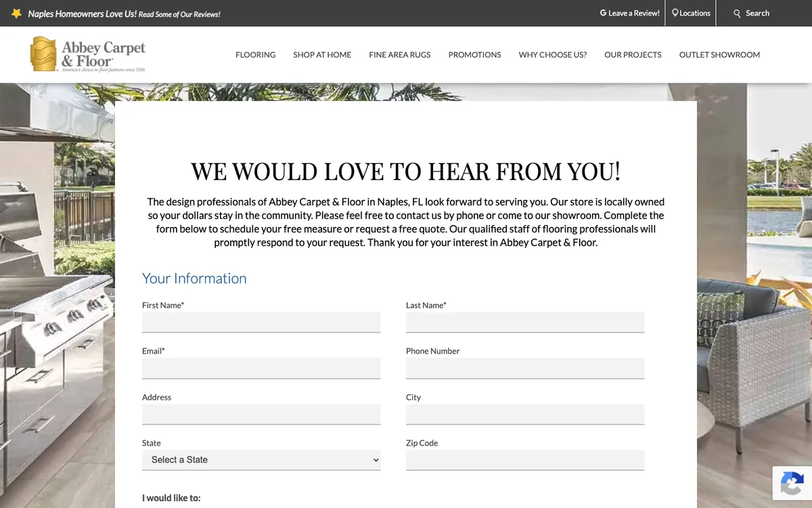Select the Address input field
The width and height of the screenshot is (812, 508).
(261, 415)
